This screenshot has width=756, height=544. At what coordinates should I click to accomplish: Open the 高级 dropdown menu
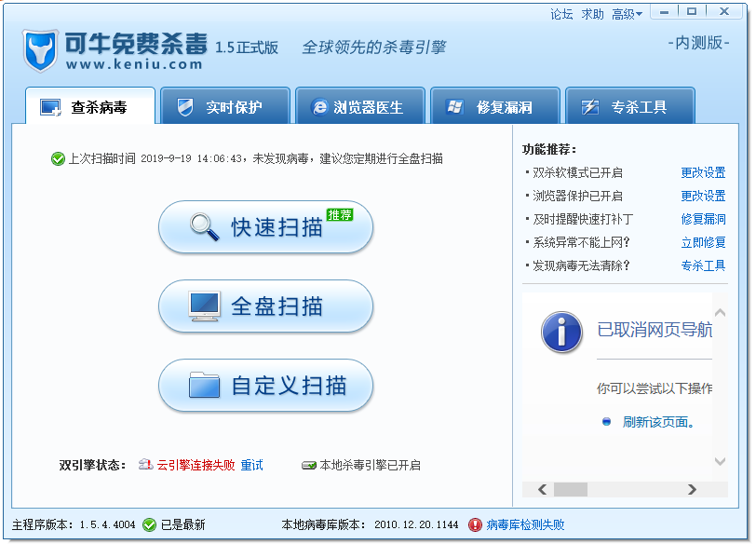[627, 15]
